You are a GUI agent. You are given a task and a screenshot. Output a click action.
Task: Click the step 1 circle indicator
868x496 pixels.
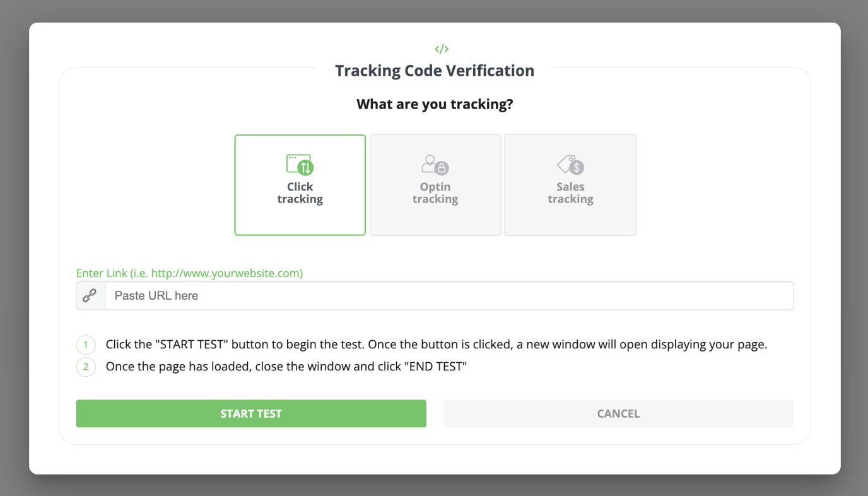click(x=85, y=345)
